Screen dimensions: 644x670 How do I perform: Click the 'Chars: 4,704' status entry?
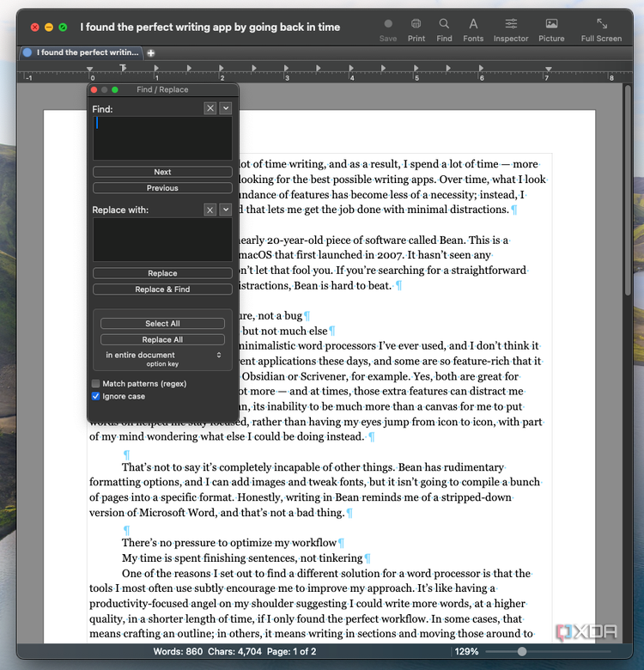(234, 652)
